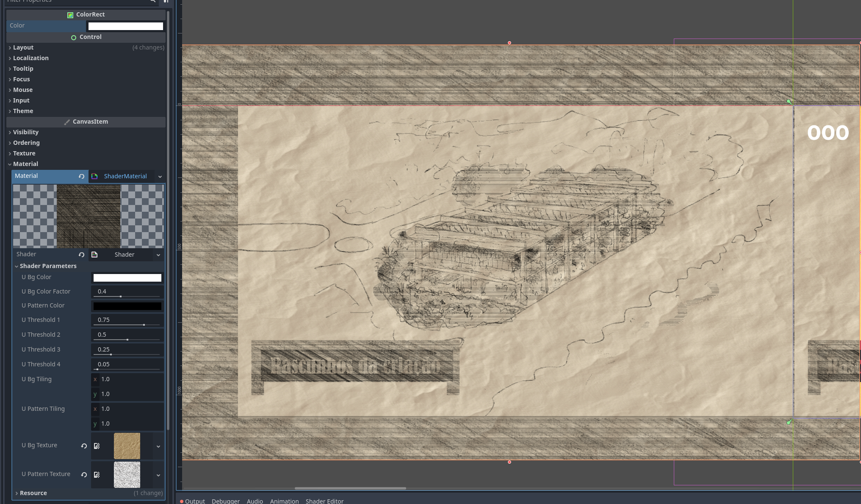
Task: Switch to the Debugger bottom panel
Action: click(x=225, y=501)
